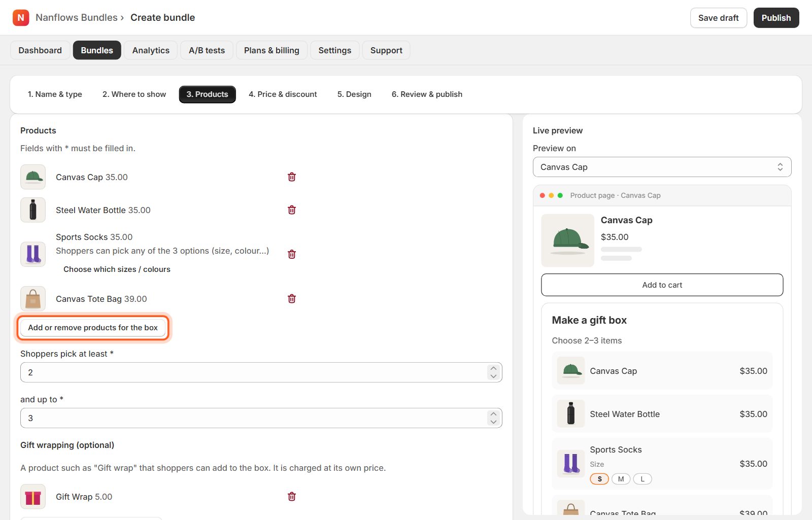Click the Gift Wrap product thumbnail

[x=33, y=497]
